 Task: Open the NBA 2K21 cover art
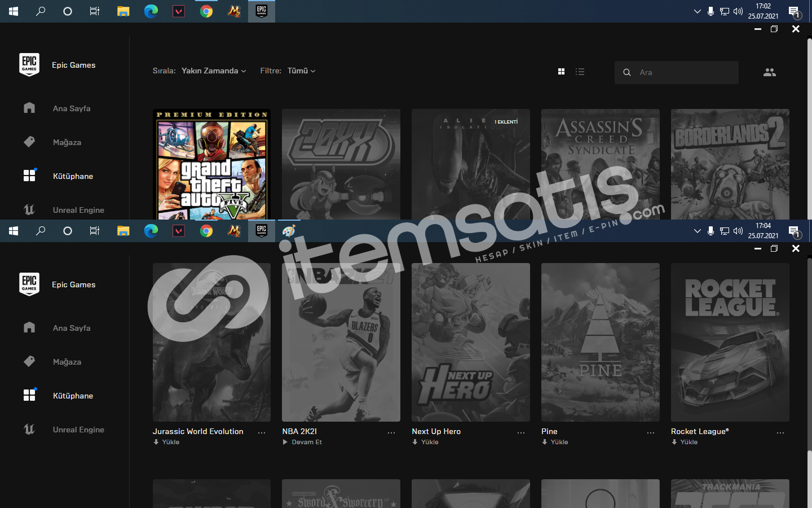[x=341, y=342]
